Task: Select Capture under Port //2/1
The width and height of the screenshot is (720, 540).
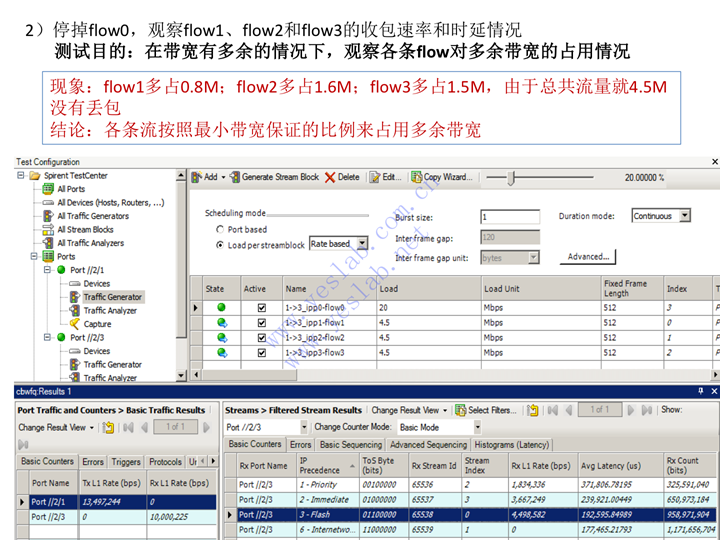Action: [97, 324]
